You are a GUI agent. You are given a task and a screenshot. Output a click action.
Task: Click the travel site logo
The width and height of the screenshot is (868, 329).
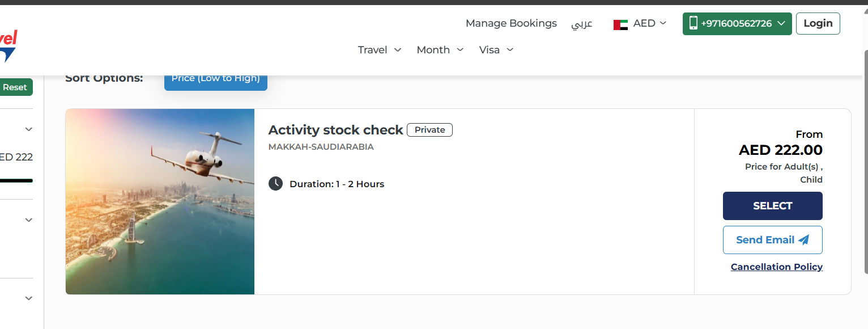point(7,45)
